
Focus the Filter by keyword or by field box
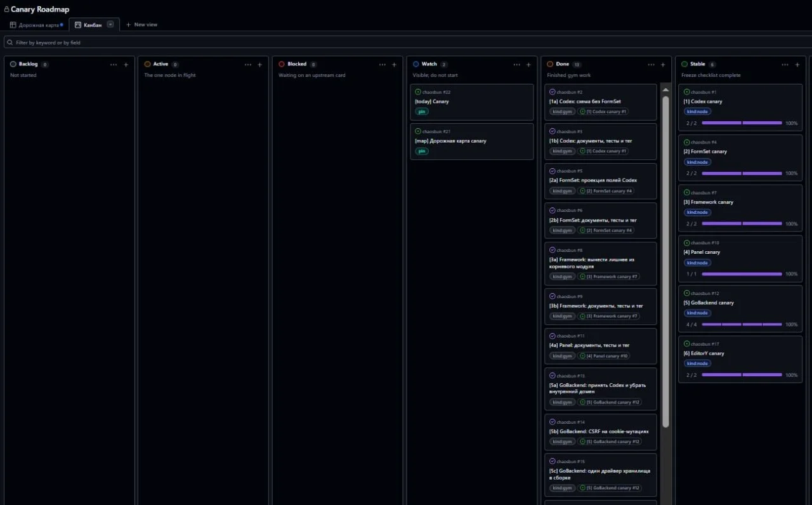[x=407, y=43]
